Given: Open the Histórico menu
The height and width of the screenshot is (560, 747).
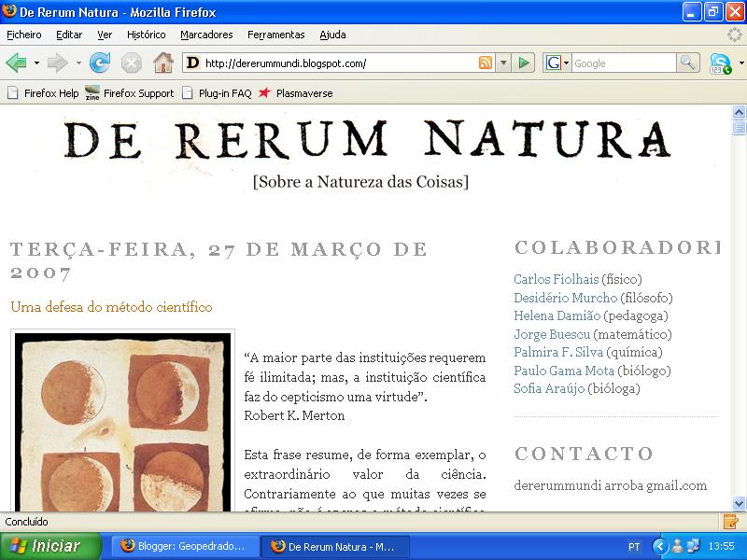Looking at the screenshot, I should 147,35.
